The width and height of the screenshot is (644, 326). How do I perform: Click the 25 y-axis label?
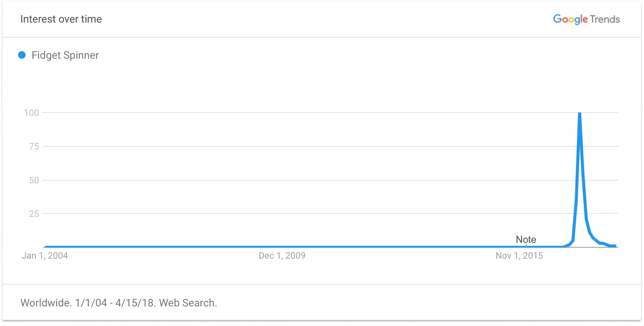click(34, 214)
